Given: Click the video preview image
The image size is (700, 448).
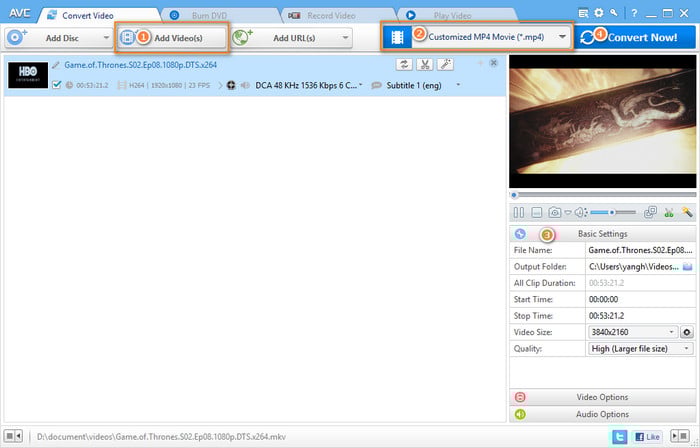Looking at the screenshot, I should [603, 121].
